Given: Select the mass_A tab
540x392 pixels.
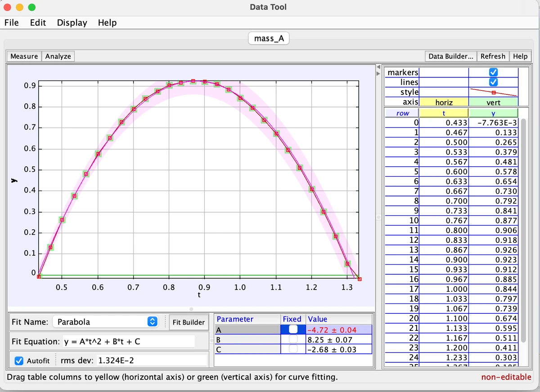Looking at the screenshot, I should tap(269, 39).
